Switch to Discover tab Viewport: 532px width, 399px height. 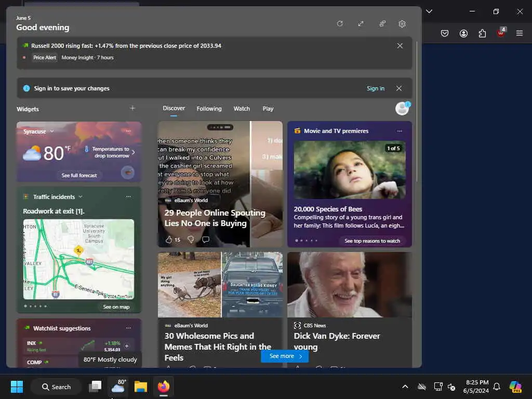click(174, 108)
